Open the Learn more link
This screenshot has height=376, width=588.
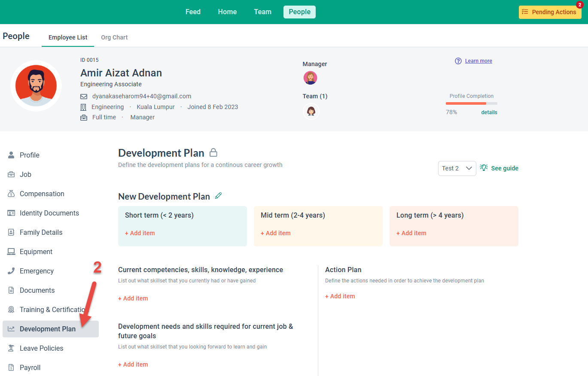click(x=478, y=61)
